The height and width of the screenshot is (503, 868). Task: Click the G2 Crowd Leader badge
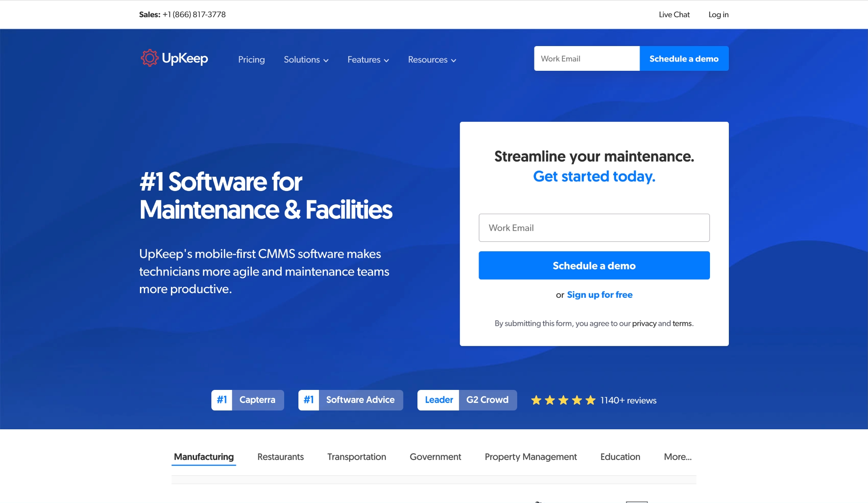[467, 400]
